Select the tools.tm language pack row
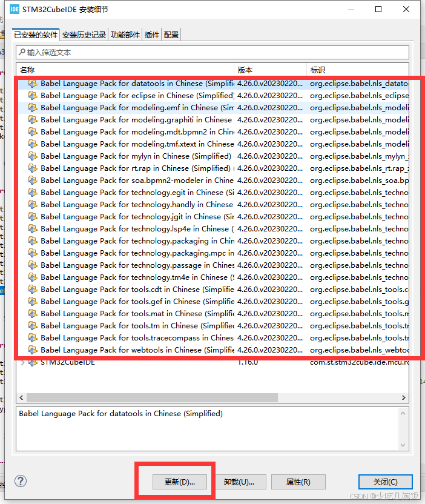425x504 pixels. click(x=213, y=326)
